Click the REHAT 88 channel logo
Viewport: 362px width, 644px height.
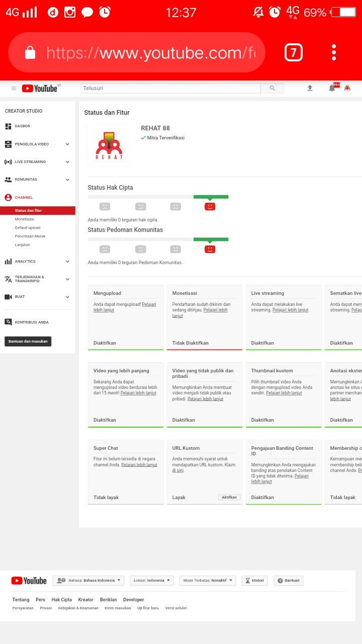[x=109, y=146]
